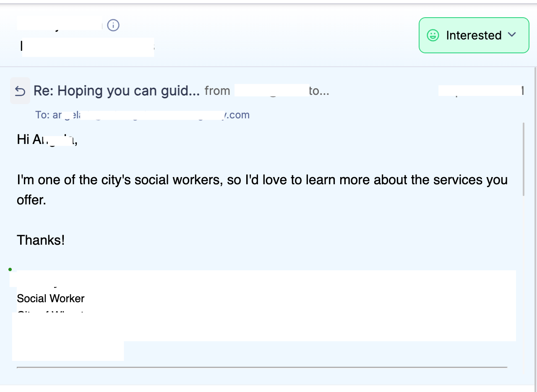
Task: Click "Social Worker" title in the signature
Action: pos(50,298)
